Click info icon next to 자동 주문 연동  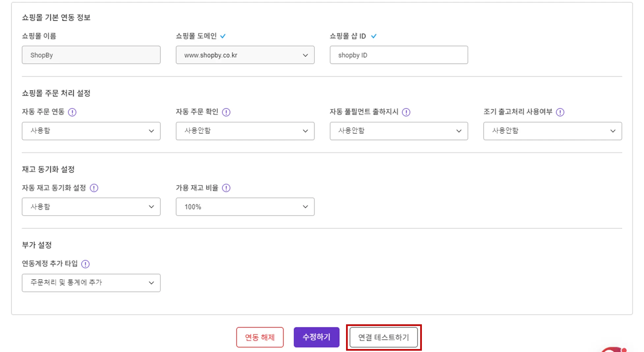72,112
